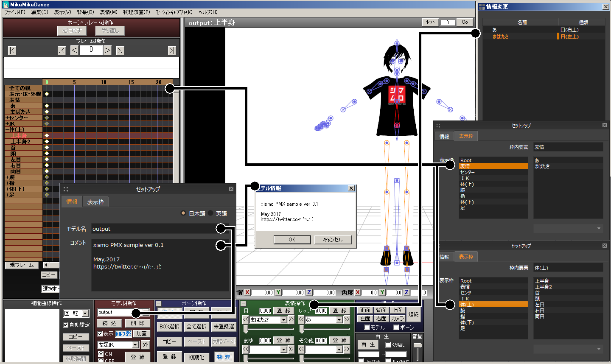Jump to first frame button

[12, 50]
